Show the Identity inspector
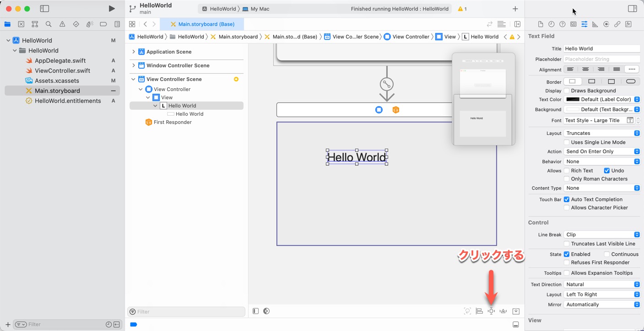This screenshot has height=331, width=644. pyautogui.click(x=574, y=24)
